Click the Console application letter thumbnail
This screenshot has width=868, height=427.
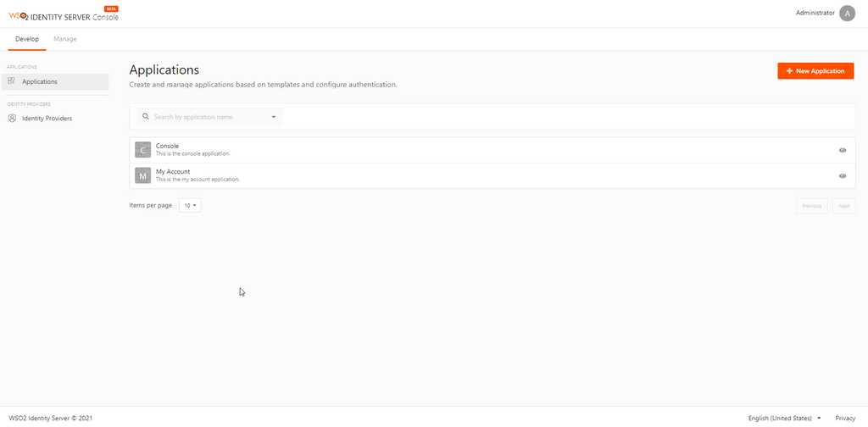pos(142,150)
